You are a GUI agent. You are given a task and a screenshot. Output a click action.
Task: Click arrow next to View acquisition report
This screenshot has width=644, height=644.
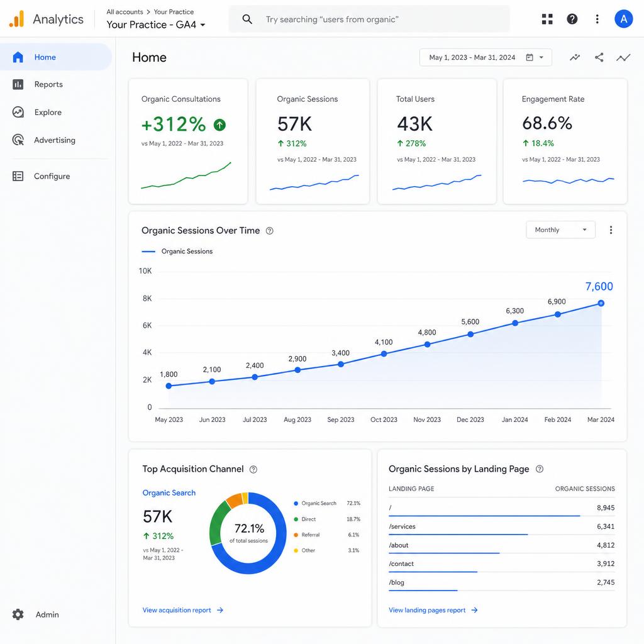click(x=220, y=610)
